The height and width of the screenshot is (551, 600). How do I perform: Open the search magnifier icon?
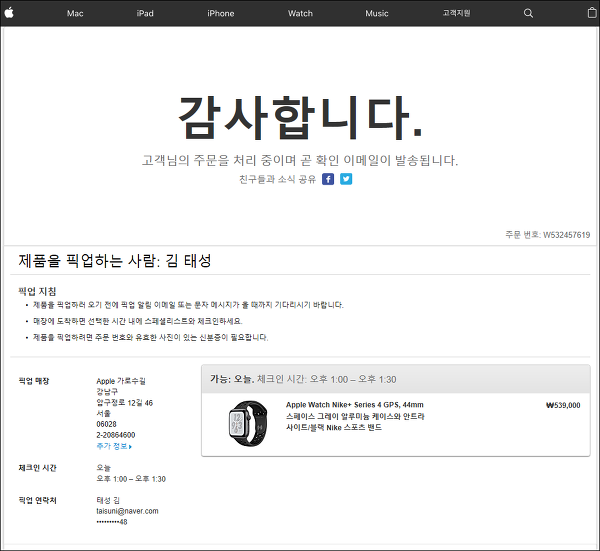[x=528, y=13]
